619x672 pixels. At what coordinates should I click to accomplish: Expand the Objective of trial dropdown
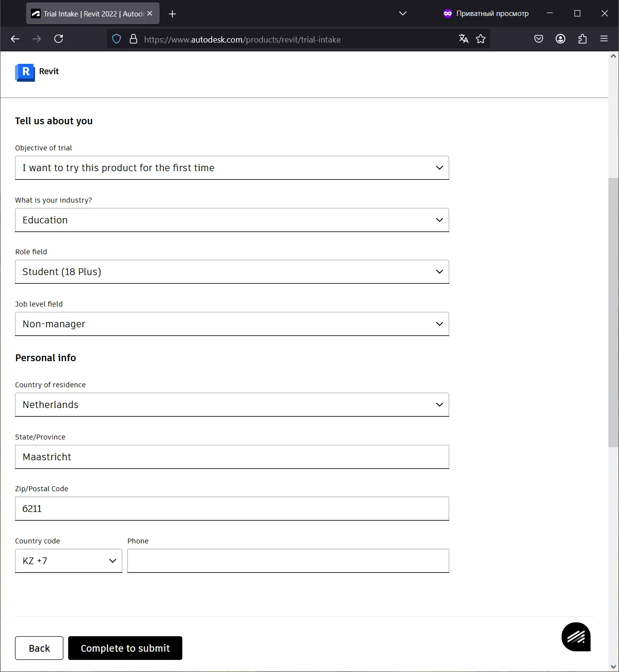(x=232, y=168)
